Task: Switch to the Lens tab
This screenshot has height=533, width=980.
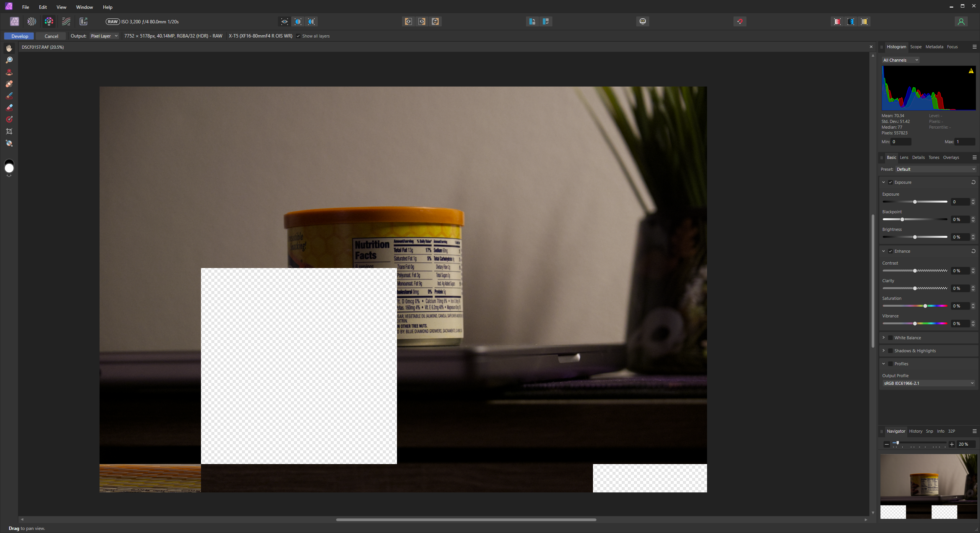Action: click(x=904, y=157)
